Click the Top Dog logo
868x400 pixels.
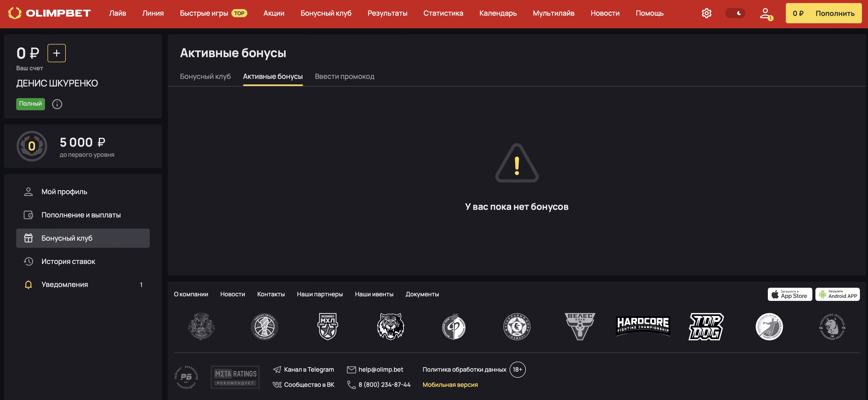tap(706, 326)
